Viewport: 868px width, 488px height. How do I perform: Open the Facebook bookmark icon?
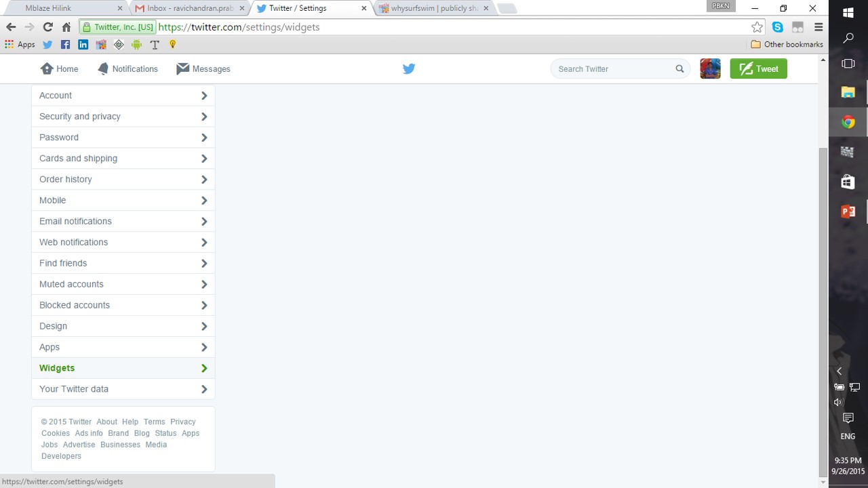tap(65, 45)
